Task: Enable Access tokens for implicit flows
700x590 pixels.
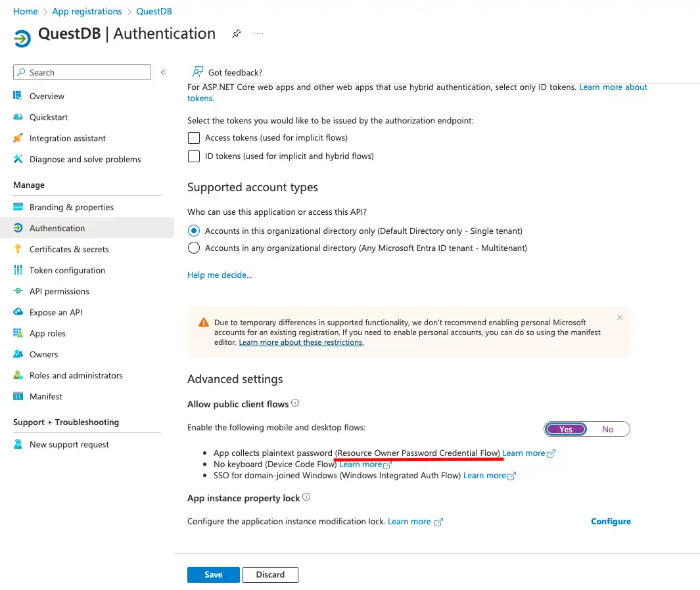Action: click(194, 138)
